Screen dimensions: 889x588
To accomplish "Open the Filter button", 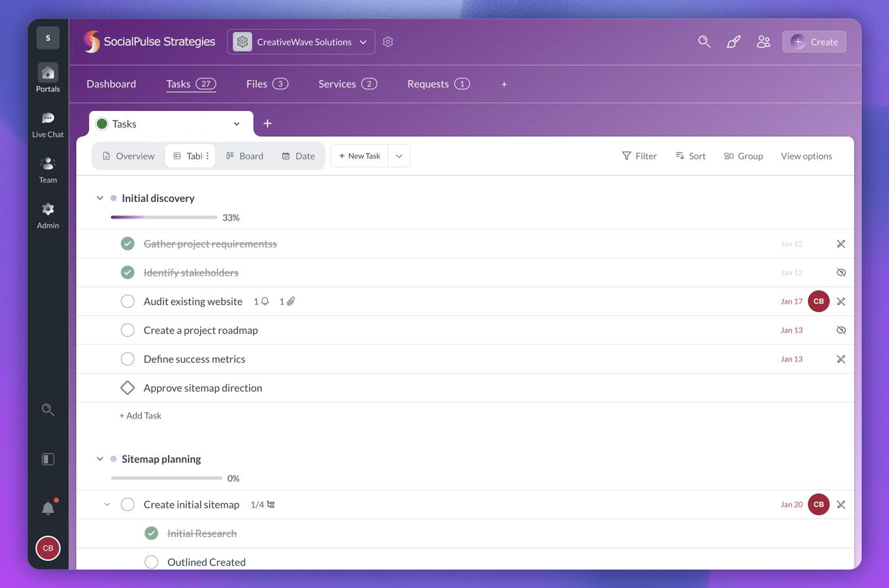I will 639,156.
